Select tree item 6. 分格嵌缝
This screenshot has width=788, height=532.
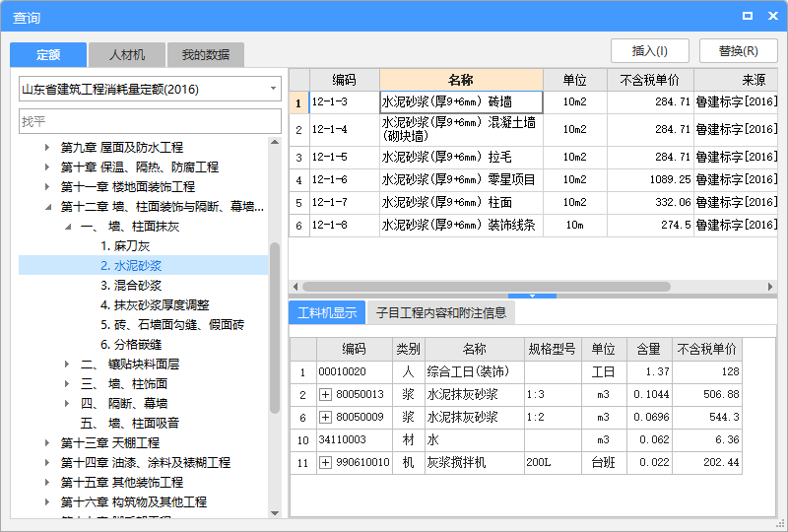pyautogui.click(x=131, y=345)
